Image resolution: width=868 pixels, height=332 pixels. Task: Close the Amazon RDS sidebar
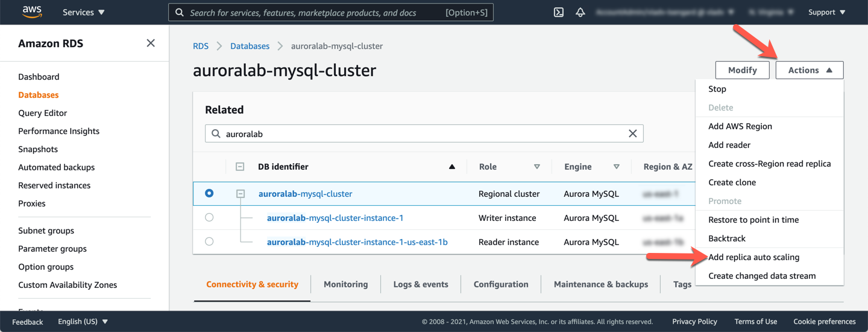pyautogui.click(x=151, y=43)
